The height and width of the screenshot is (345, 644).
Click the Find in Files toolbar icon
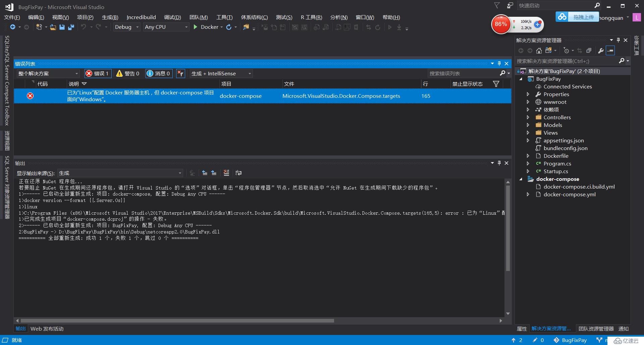pyautogui.click(x=246, y=27)
